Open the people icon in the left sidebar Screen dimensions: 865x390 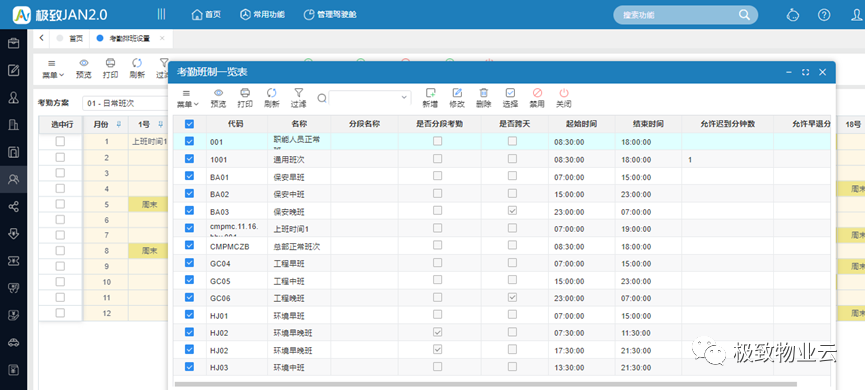(x=13, y=178)
